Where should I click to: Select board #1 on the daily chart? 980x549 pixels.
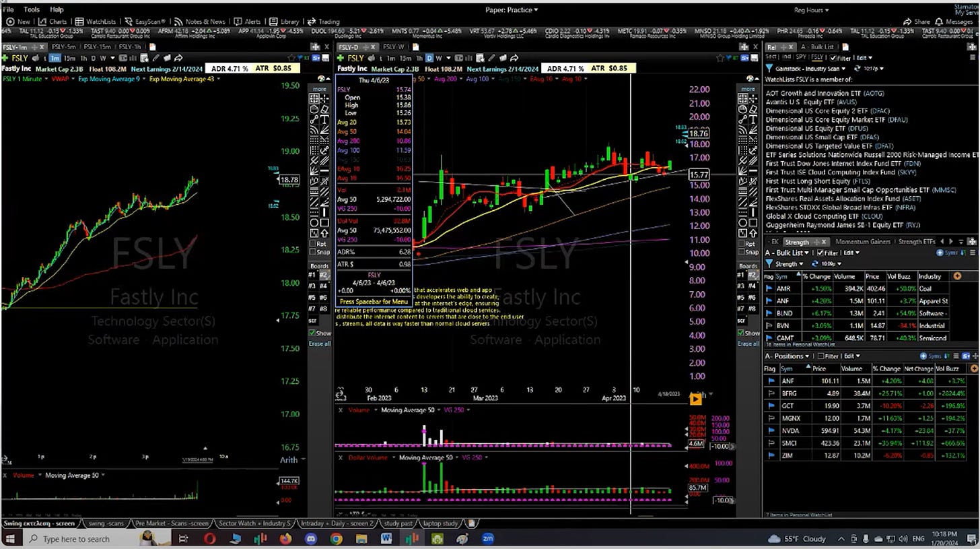point(740,276)
